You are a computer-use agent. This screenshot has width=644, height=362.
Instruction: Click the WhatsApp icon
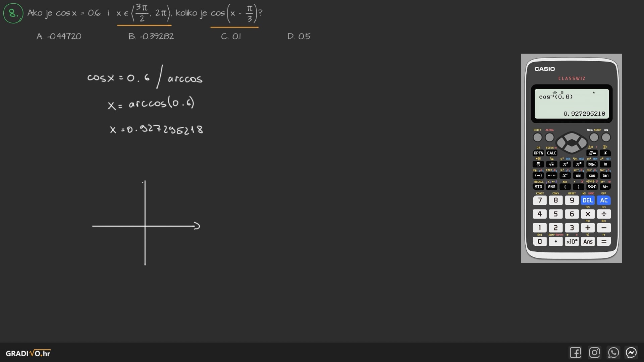(x=613, y=353)
